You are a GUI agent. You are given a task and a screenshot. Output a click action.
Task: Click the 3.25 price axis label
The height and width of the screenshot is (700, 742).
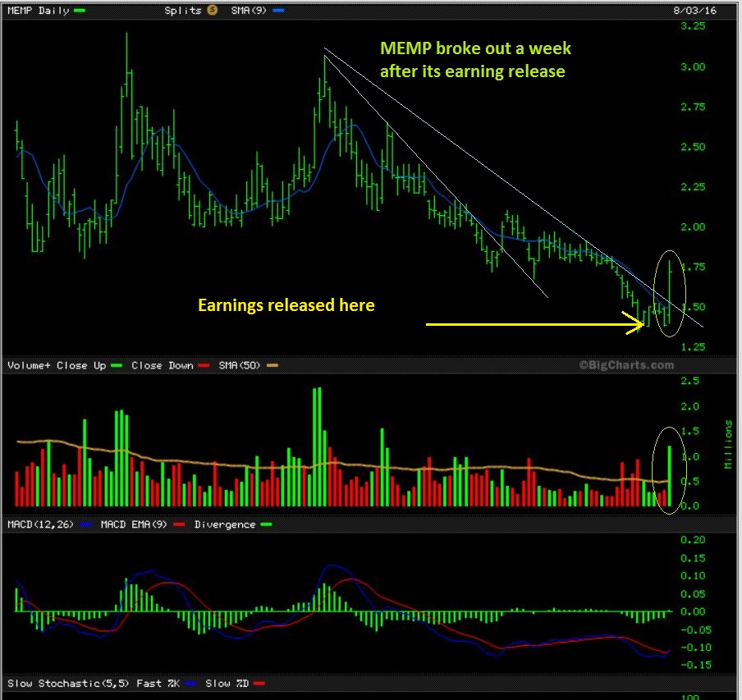pos(694,26)
